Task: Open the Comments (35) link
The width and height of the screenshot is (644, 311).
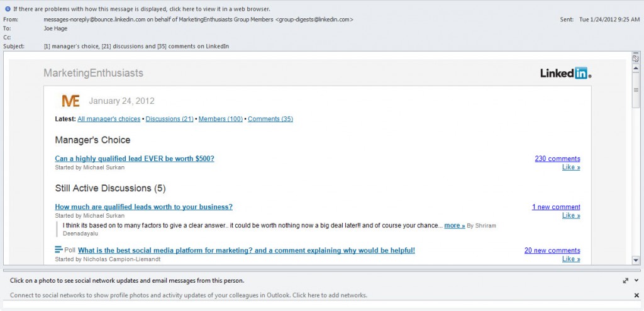Action: pos(270,119)
